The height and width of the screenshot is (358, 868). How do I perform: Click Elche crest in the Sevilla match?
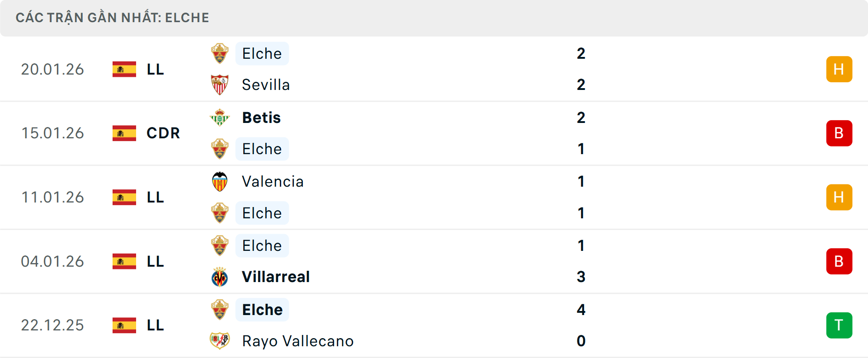[x=220, y=53]
